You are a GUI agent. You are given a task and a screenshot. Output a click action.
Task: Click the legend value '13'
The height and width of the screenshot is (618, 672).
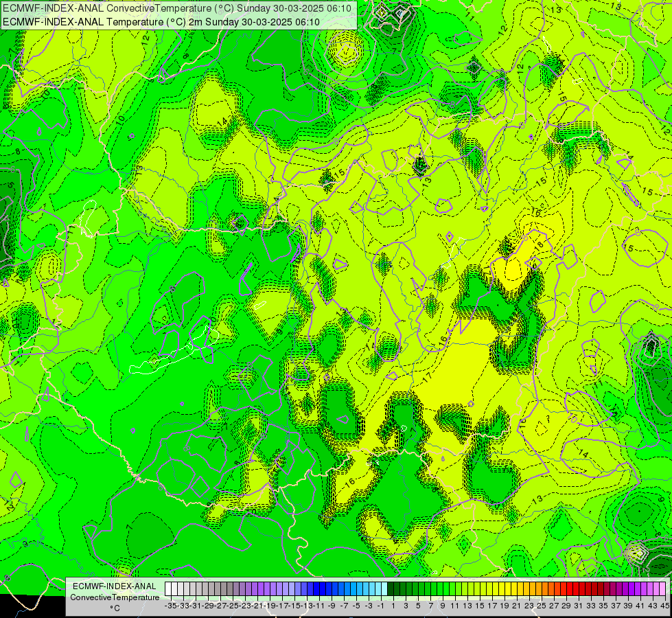467,606
